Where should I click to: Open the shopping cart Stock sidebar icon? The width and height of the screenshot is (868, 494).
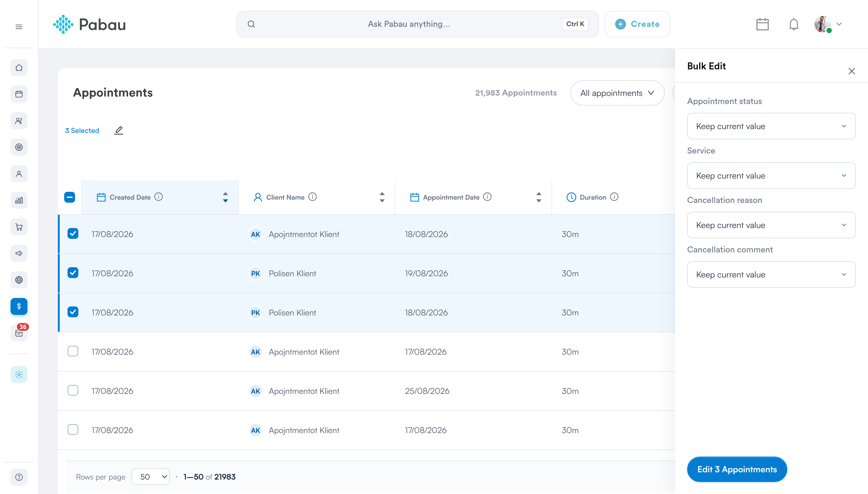[x=19, y=227]
